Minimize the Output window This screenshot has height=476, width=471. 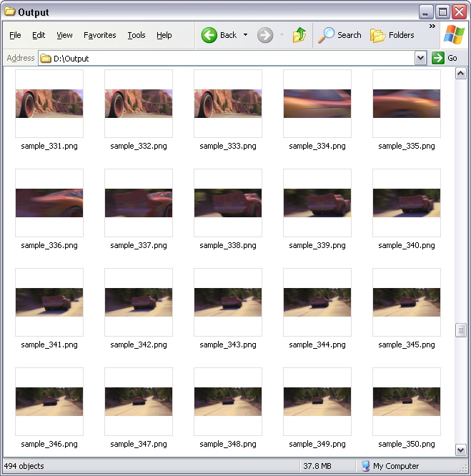[426, 12]
